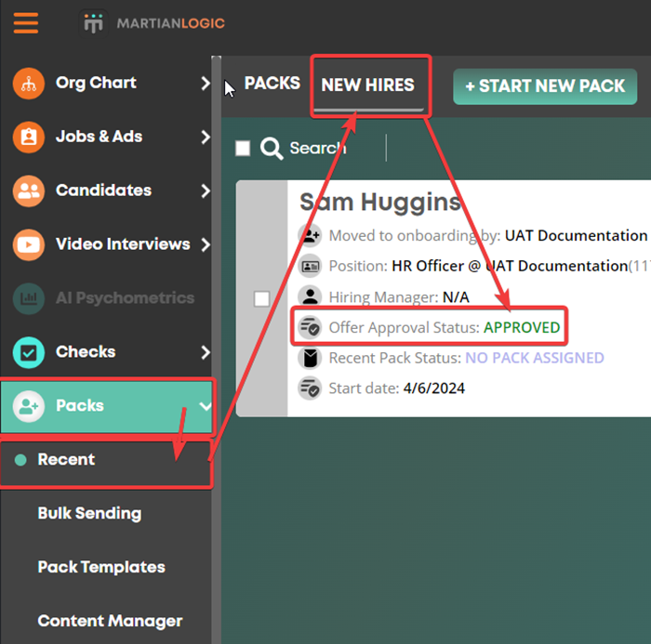Open the Video Interviews label
The width and height of the screenshot is (651, 644).
(123, 244)
